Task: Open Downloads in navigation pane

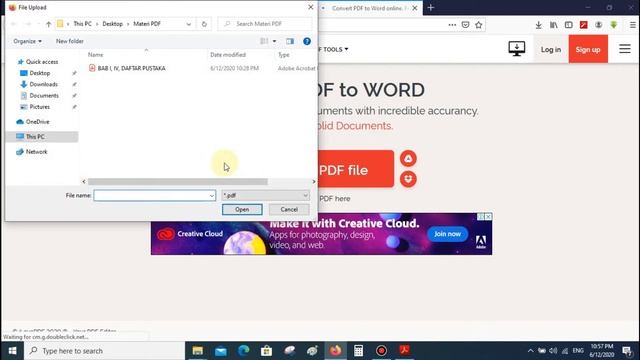Action: click(43, 84)
